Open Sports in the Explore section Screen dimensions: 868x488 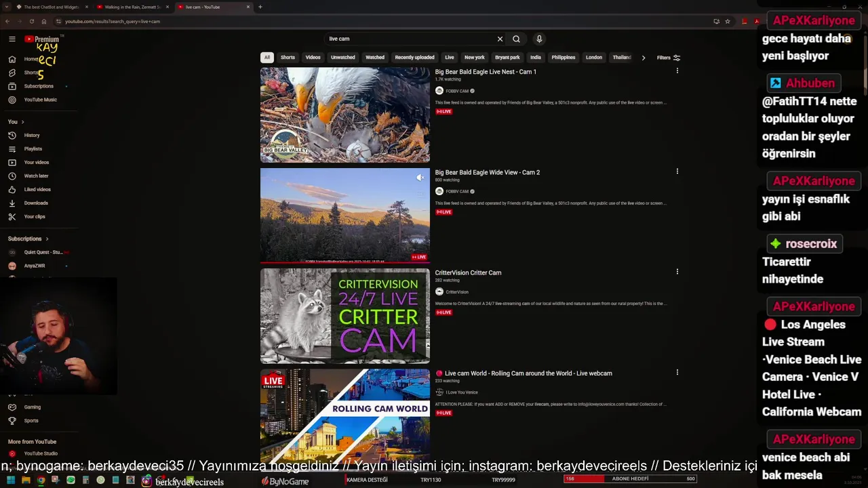[31, 420]
